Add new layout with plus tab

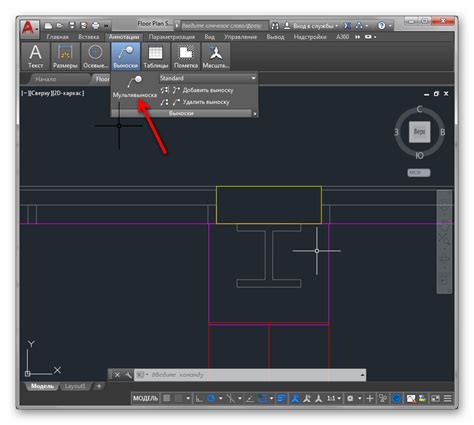pos(99,386)
